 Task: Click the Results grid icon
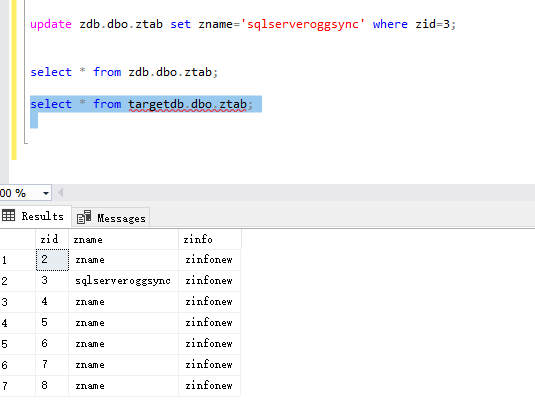click(9, 216)
